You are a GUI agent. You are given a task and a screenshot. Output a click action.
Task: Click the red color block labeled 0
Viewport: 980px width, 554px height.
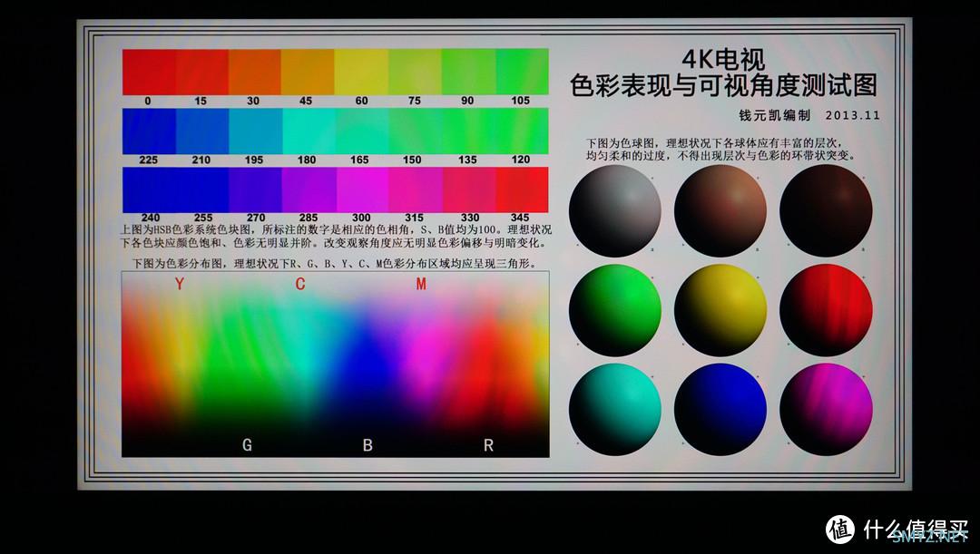click(149, 73)
